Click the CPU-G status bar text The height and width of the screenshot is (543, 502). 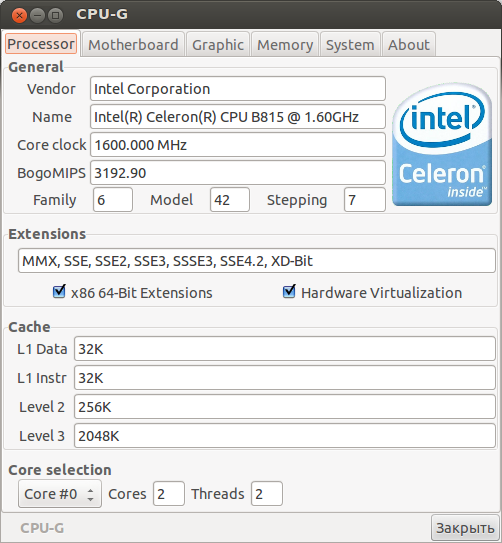click(x=42, y=528)
